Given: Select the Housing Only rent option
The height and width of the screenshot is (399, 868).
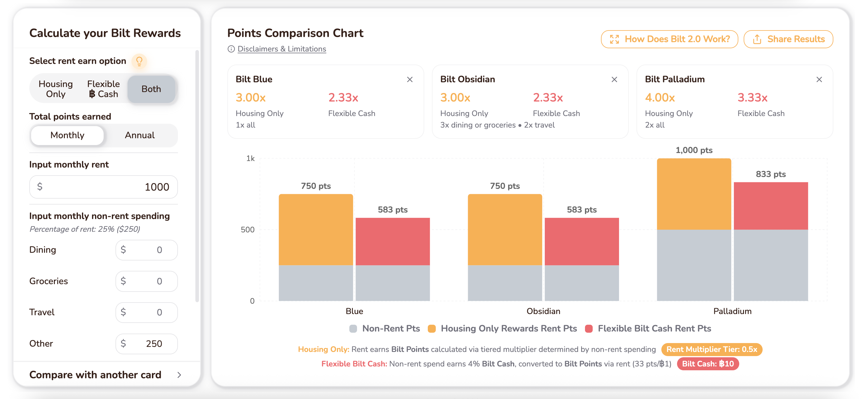Looking at the screenshot, I should (56, 89).
